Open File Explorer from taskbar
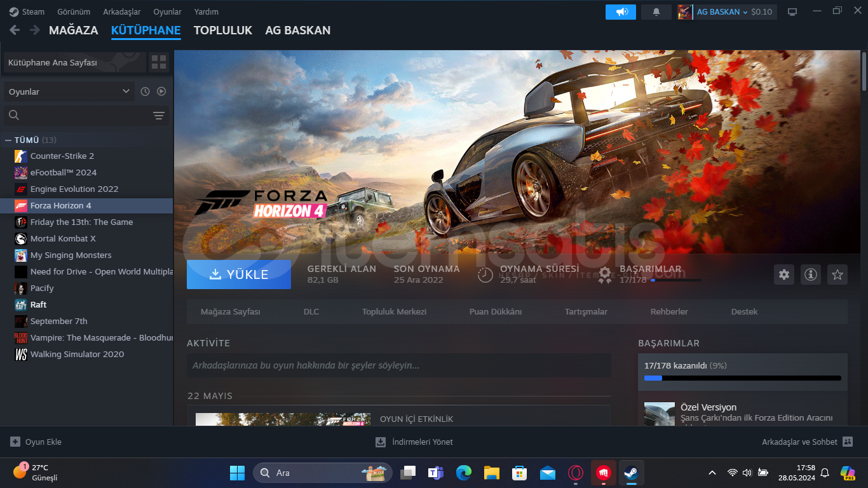This screenshot has height=488, width=868. pyautogui.click(x=492, y=473)
